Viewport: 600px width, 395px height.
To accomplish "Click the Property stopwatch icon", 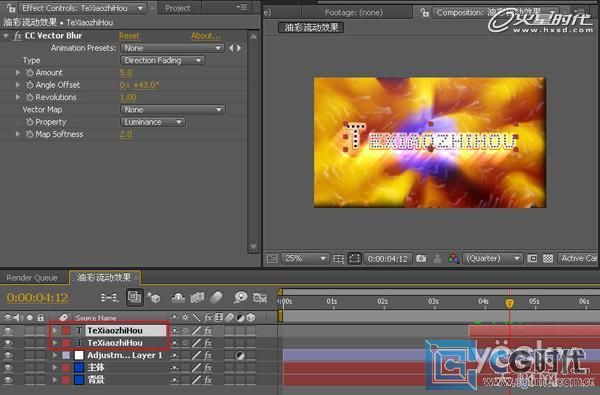I will [x=29, y=122].
